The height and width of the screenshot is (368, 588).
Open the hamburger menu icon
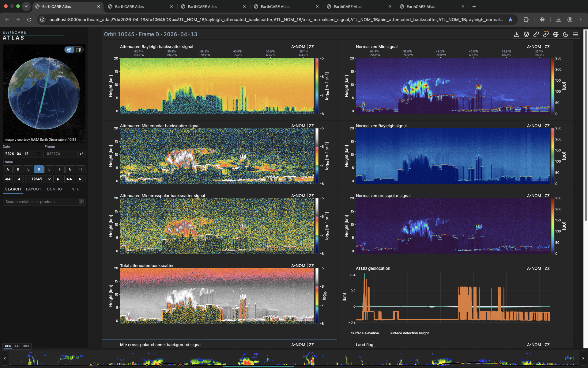575,34
